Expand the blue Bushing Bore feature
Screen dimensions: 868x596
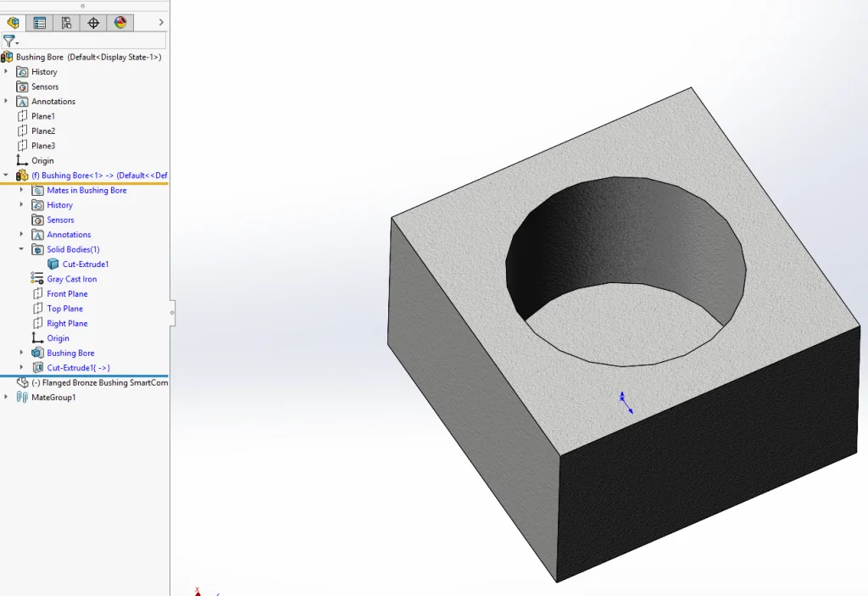(21, 353)
